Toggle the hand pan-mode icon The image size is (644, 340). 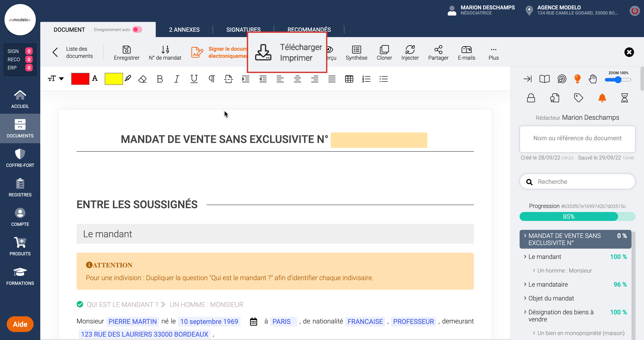pos(593,79)
